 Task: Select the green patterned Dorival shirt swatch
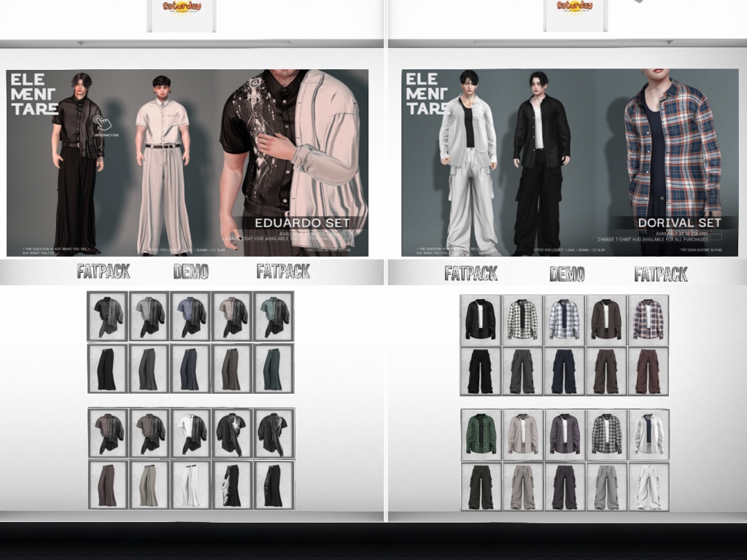tap(481, 435)
